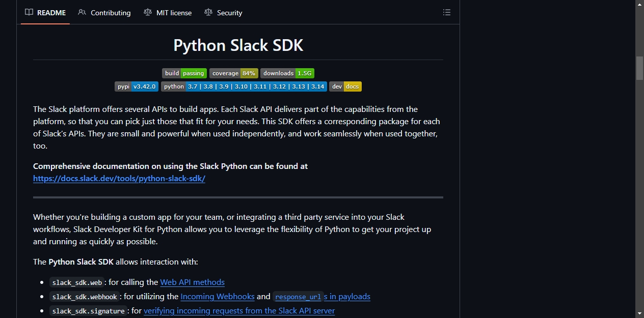The image size is (644, 318).
Task: Open the Web API methods link
Action: [x=193, y=282]
